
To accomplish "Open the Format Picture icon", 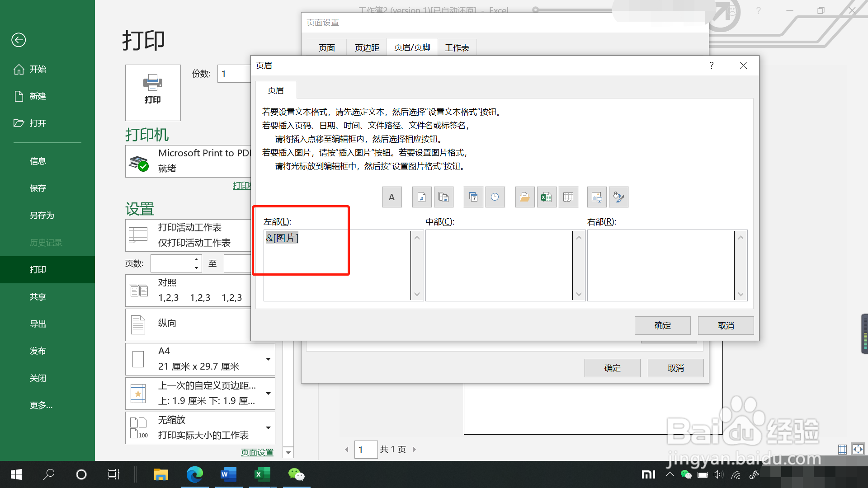I will point(618,197).
